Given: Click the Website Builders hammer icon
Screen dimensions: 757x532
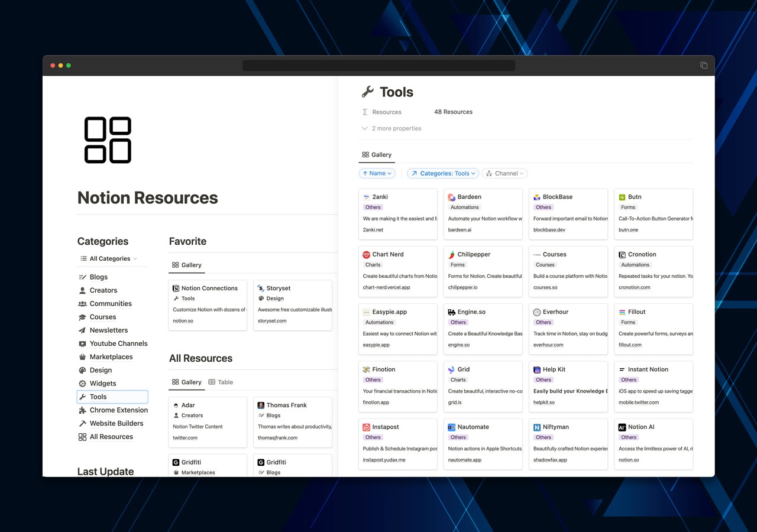Looking at the screenshot, I should (x=82, y=423).
